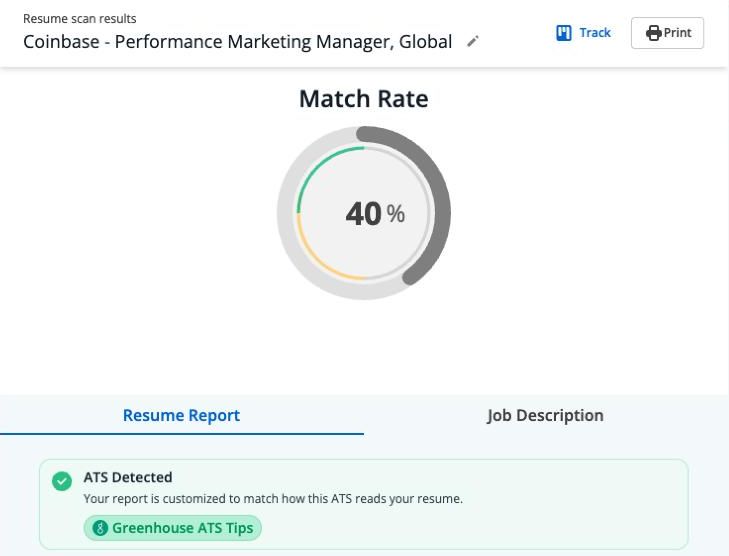Screen dimensions: 729x556
Task: Switch to the Job Description tab
Action: (x=545, y=415)
